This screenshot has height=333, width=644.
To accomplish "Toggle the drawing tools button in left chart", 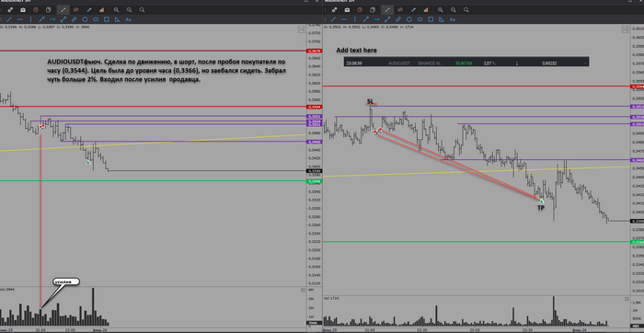I will point(63,9).
